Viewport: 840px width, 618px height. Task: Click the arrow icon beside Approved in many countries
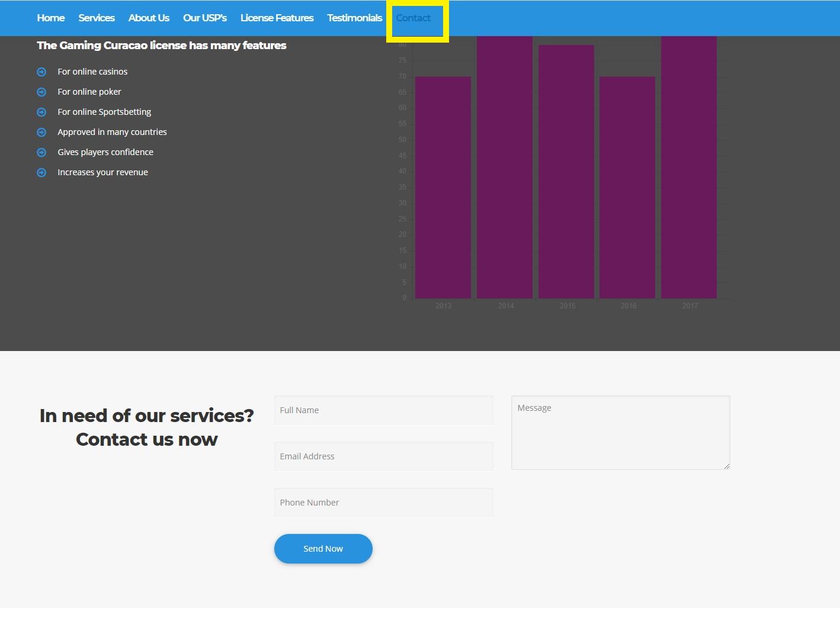pos(41,133)
